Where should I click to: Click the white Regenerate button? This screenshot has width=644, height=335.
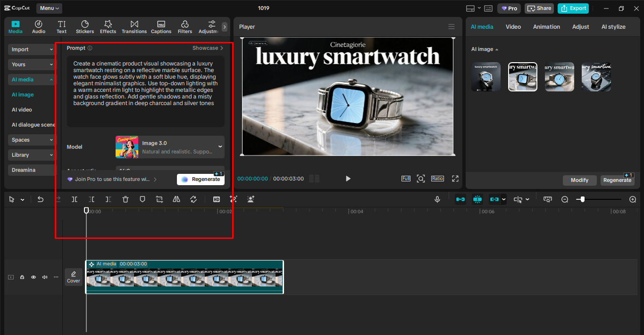click(x=201, y=180)
